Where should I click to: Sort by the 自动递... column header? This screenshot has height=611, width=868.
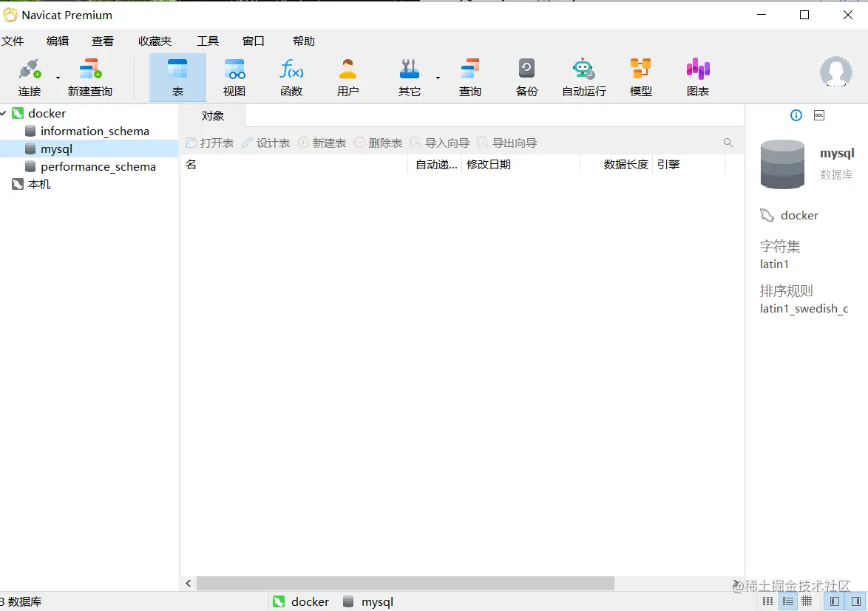435,164
